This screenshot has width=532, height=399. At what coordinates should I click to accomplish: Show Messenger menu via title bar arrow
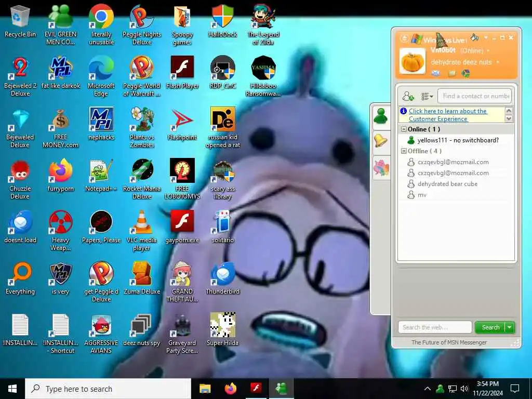pyautogui.click(x=486, y=37)
